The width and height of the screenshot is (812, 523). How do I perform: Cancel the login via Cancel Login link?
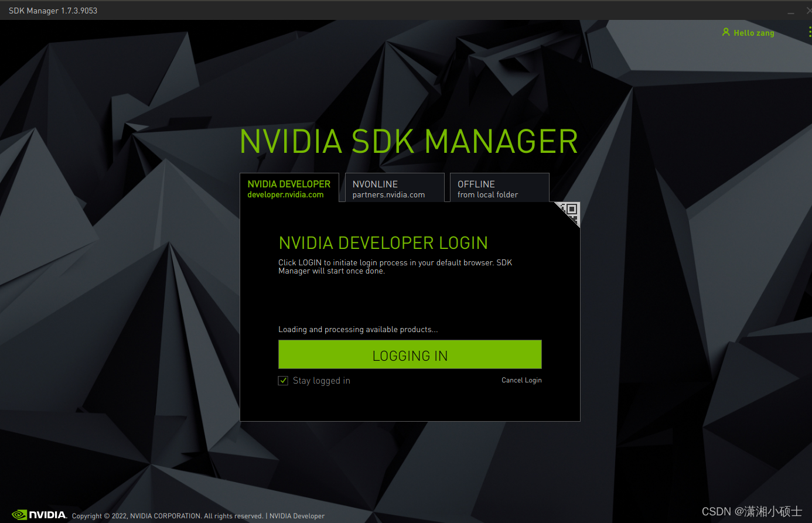[x=521, y=380]
